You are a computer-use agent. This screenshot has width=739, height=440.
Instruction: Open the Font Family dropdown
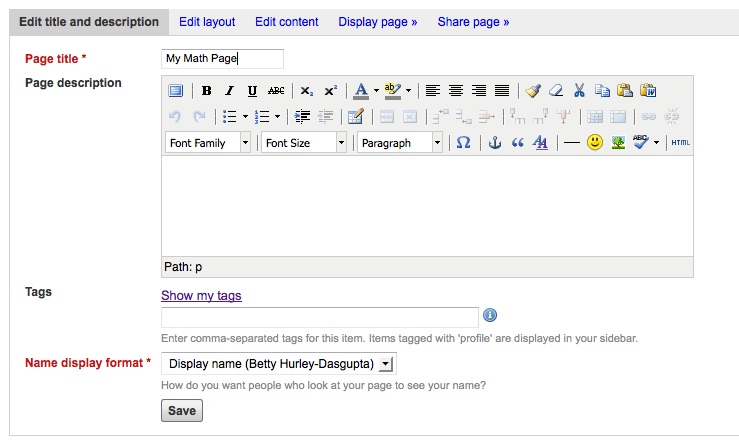[209, 143]
